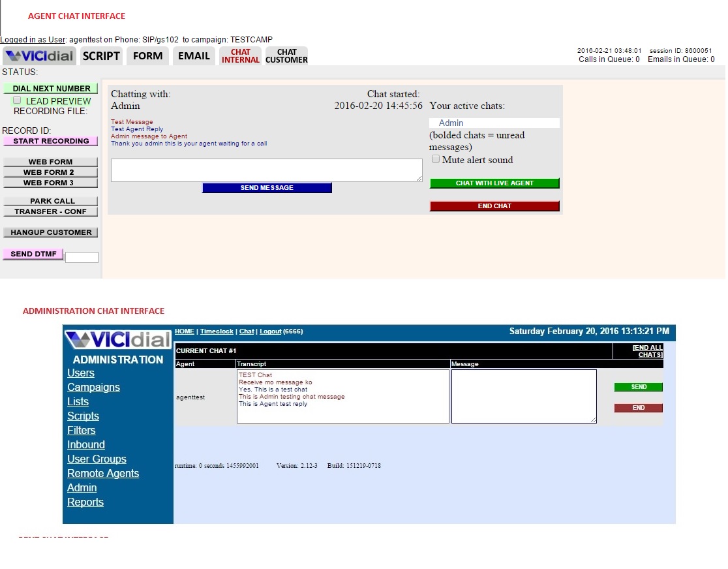This screenshot has height=569, width=728.
Task: Click DIAL NEXT NUMBER
Action: tap(50, 88)
